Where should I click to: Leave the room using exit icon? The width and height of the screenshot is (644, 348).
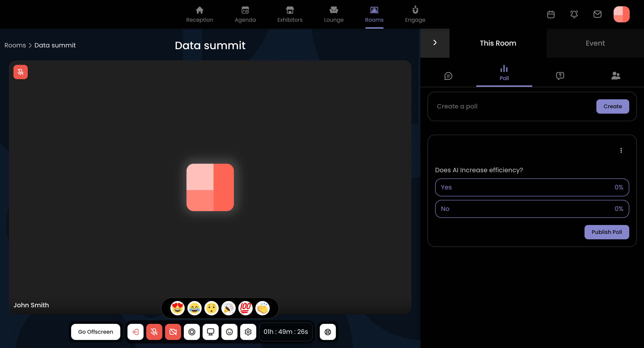point(136,332)
